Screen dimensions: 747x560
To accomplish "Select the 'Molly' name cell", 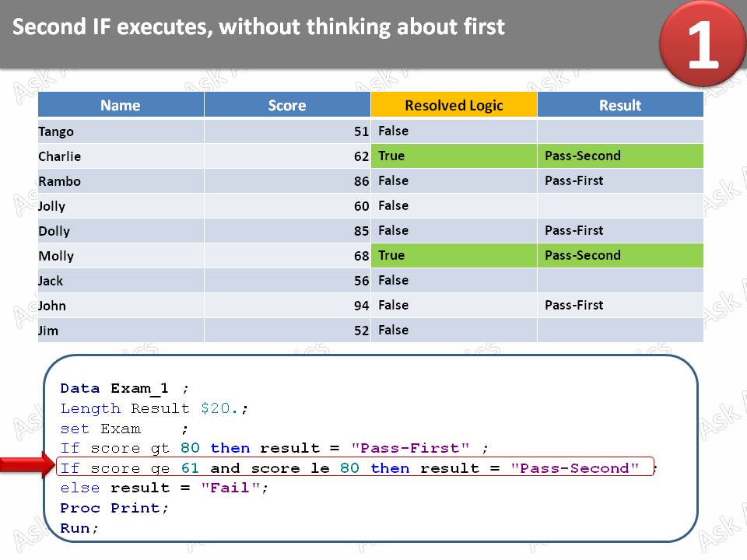I will click(121, 256).
